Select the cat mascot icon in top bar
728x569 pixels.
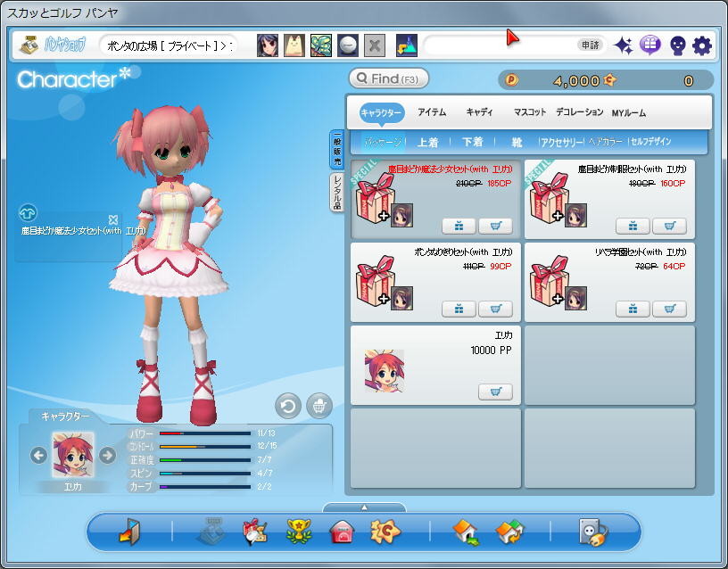pos(294,45)
